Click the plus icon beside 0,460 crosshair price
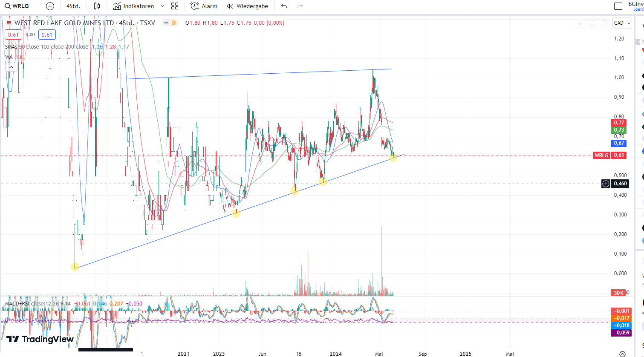The width and height of the screenshot is (644, 357). pyautogui.click(x=606, y=184)
